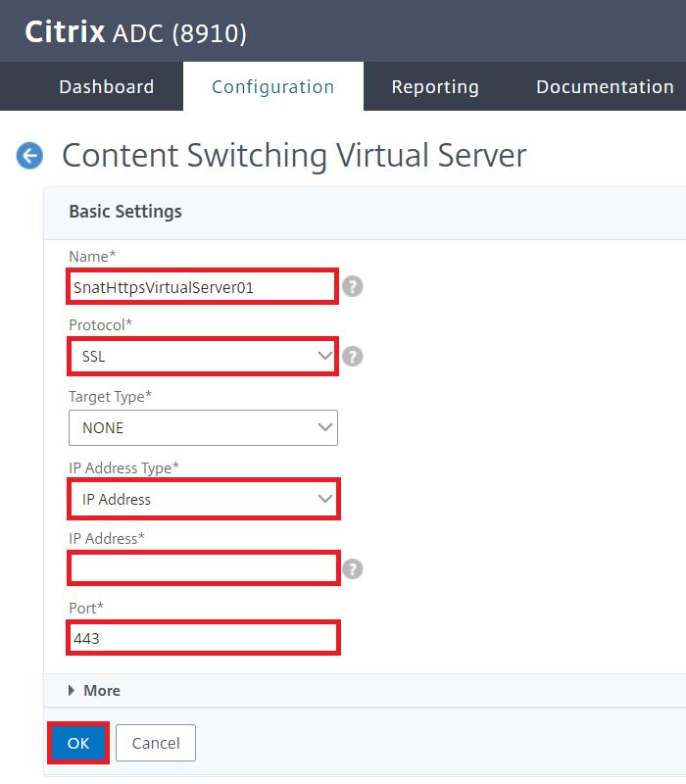Expand the More section
Image resolution: width=686 pixels, height=784 pixels.
point(94,691)
